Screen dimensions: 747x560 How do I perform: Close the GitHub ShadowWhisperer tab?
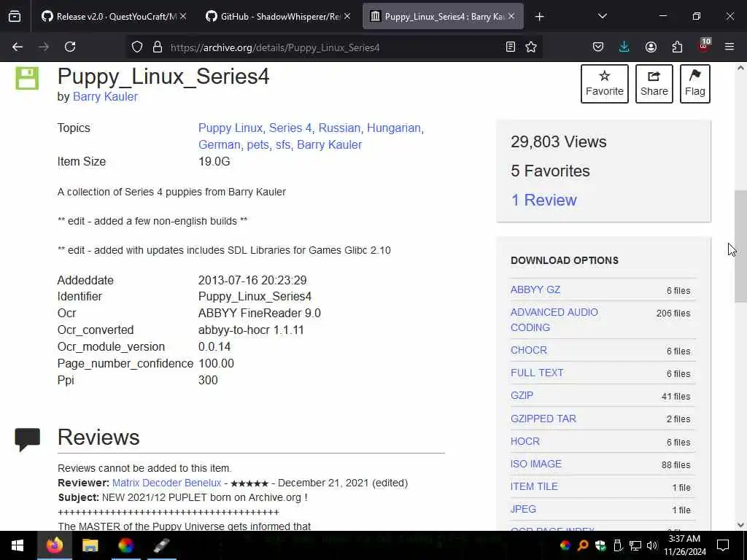pos(347,16)
